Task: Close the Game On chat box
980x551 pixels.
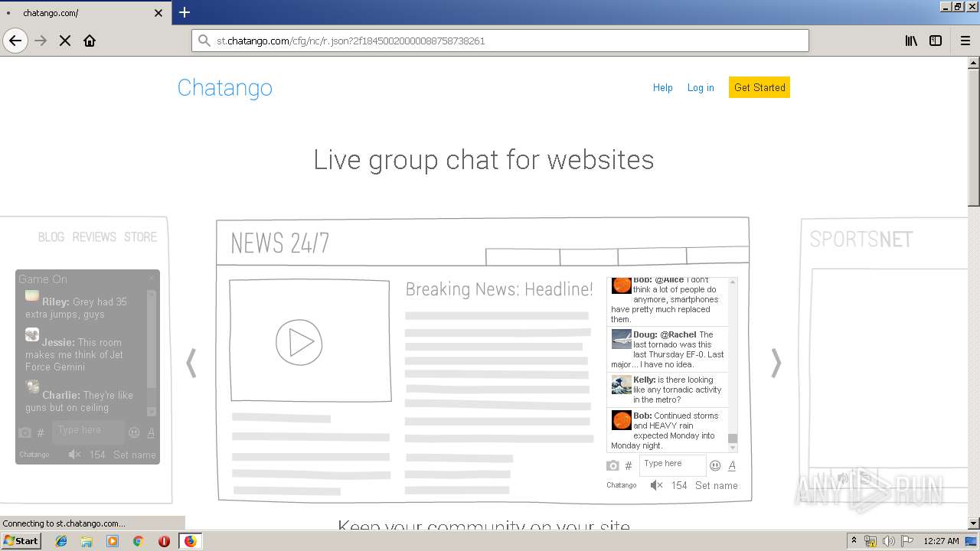Action: (151, 278)
